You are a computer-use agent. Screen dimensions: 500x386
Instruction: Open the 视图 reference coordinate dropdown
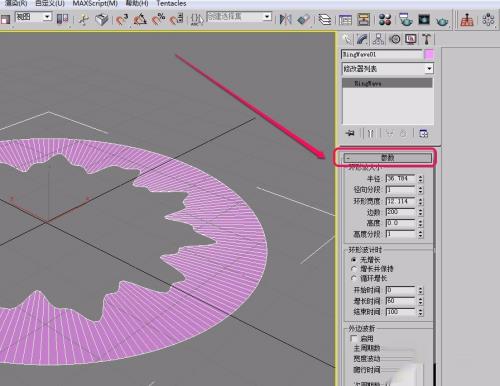(x=34, y=17)
